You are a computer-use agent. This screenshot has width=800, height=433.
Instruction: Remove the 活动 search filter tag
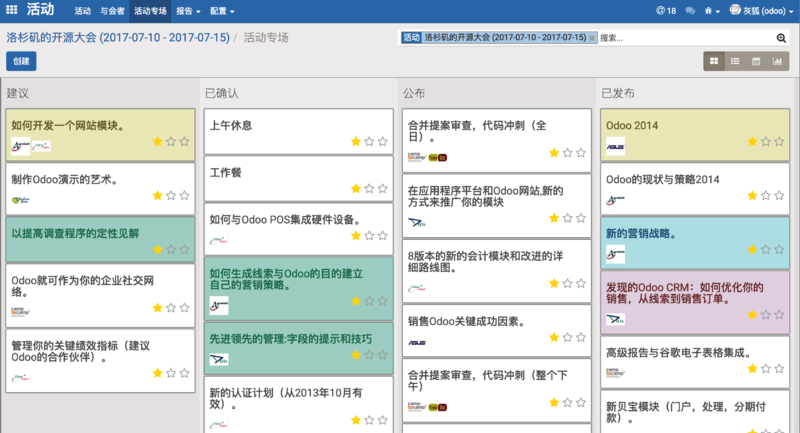592,38
